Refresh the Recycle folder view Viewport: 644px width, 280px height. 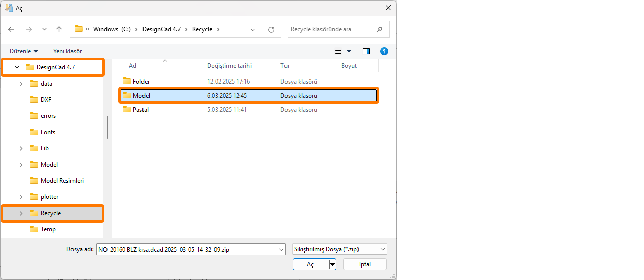tap(271, 29)
